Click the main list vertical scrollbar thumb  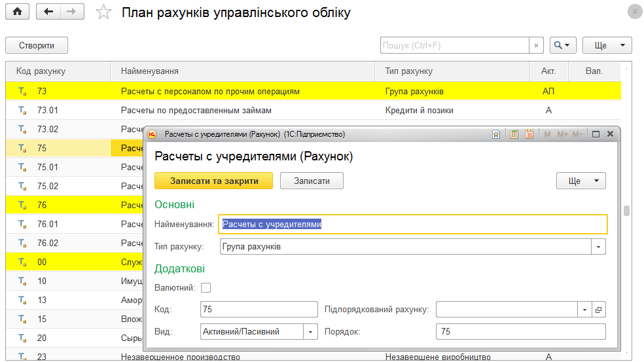coord(626,210)
